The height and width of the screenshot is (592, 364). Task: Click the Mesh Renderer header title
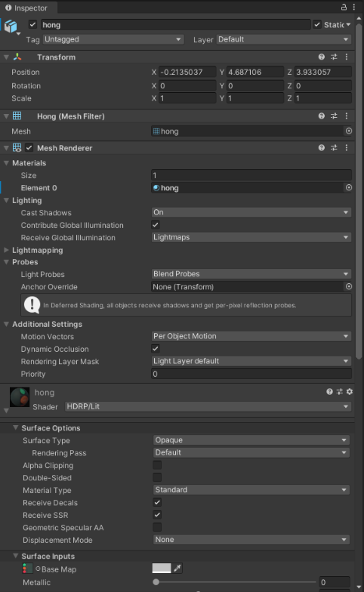pyautogui.click(x=65, y=148)
